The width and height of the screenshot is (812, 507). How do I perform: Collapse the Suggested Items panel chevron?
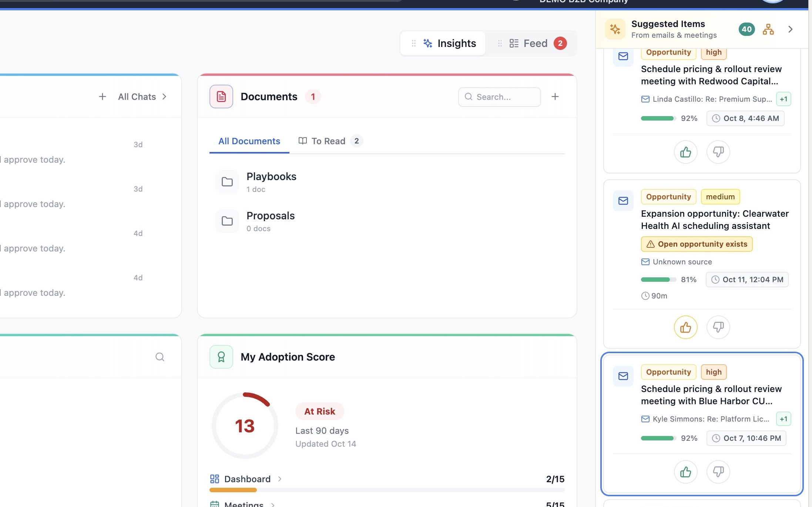790,29
